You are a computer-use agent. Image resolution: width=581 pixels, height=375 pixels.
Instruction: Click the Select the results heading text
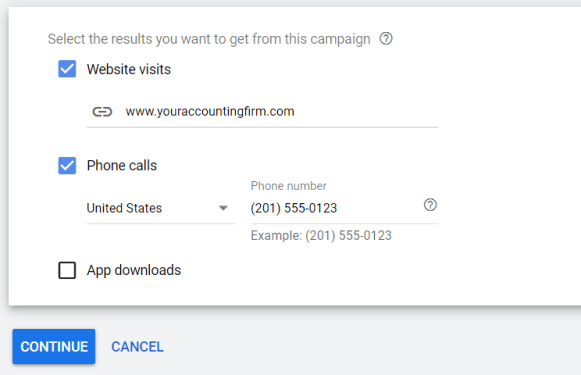coord(209,39)
